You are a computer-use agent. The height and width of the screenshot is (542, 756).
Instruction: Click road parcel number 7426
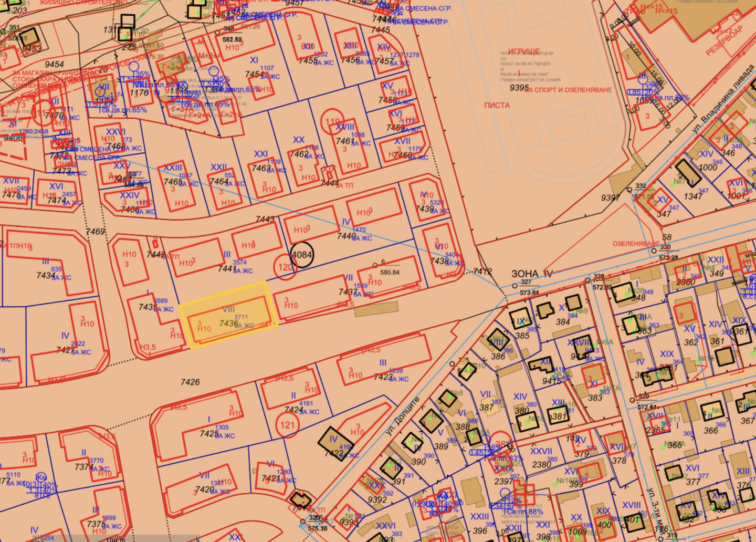click(x=190, y=382)
